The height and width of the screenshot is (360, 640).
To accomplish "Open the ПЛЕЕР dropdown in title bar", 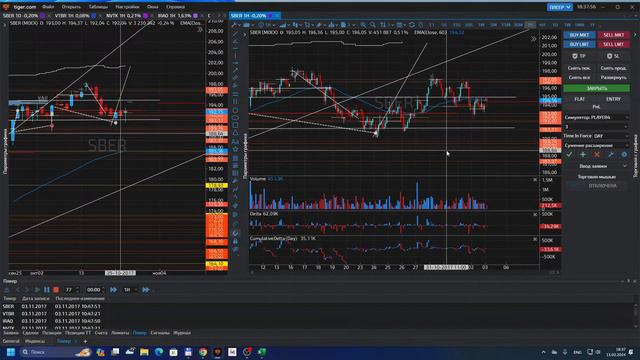I will coord(559,7).
